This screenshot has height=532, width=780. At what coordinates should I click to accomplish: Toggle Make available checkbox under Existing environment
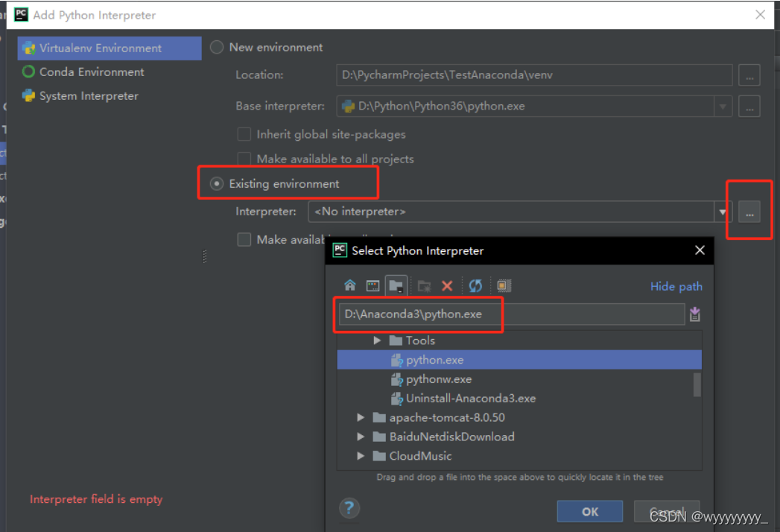244,239
